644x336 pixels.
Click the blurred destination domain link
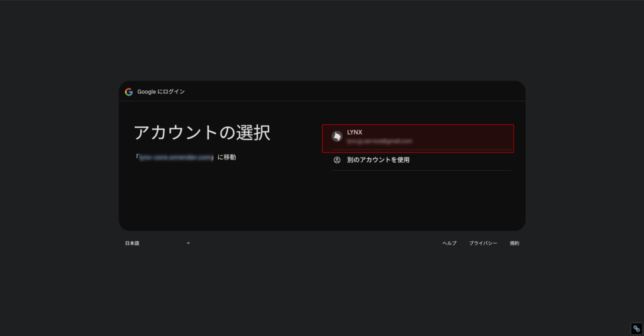(176, 157)
